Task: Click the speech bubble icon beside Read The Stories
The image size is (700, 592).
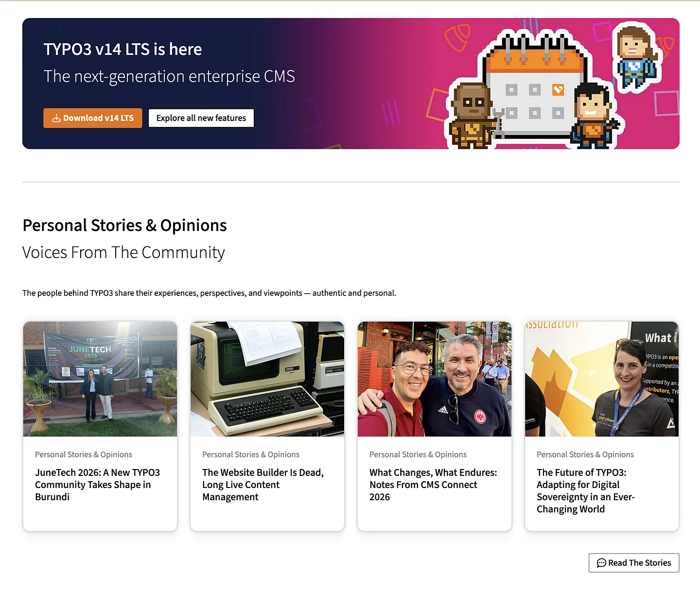Action: coord(601,563)
